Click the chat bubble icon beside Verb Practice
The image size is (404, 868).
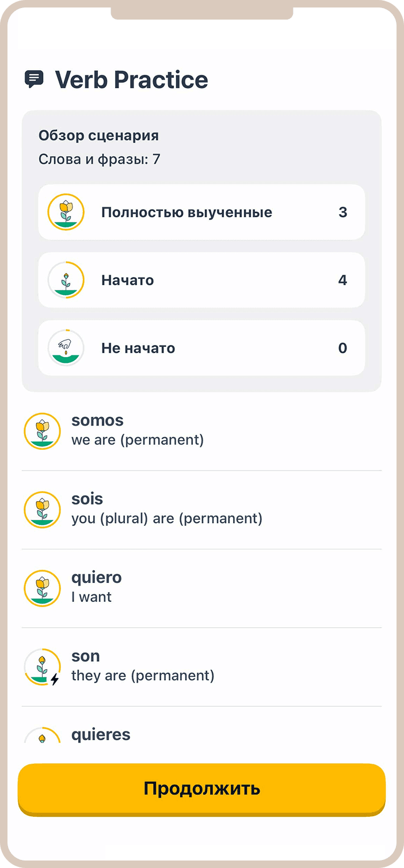[34, 79]
